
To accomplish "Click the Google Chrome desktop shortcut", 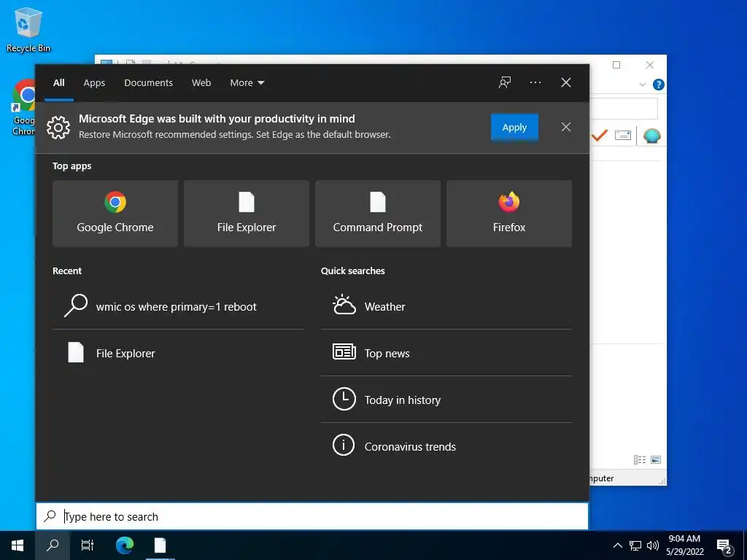I will [x=23, y=108].
